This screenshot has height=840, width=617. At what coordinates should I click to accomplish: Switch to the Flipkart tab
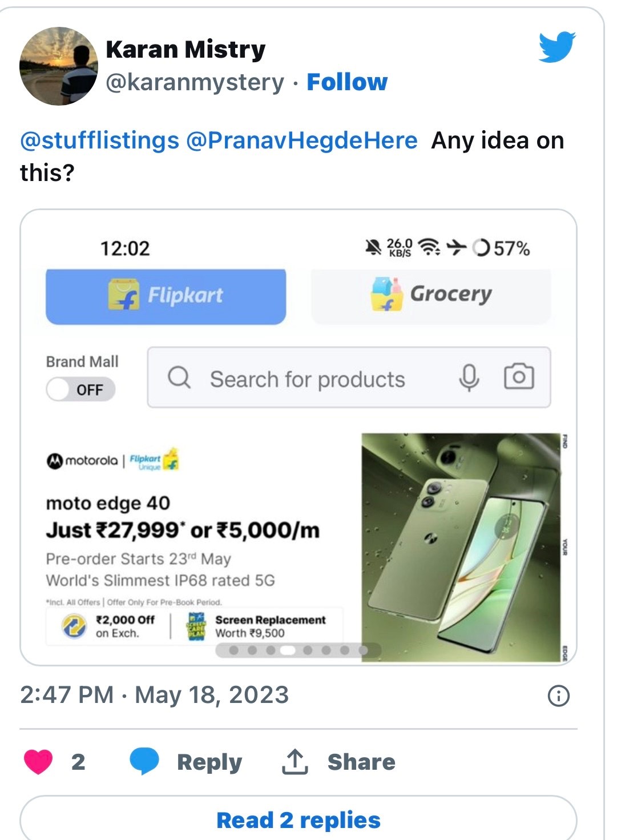tap(166, 296)
